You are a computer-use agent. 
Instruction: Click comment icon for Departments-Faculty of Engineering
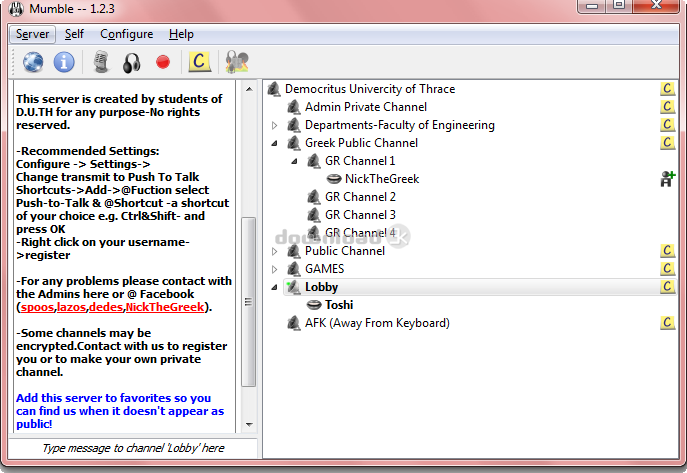[x=667, y=124]
